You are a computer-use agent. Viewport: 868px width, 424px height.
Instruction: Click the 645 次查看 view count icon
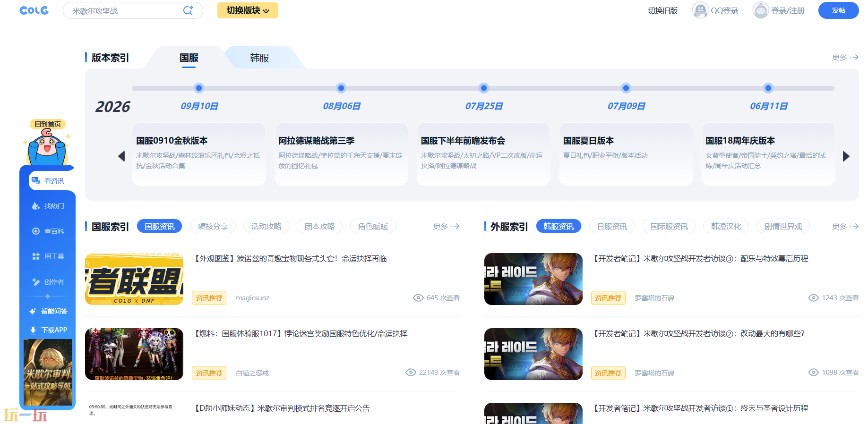(418, 298)
